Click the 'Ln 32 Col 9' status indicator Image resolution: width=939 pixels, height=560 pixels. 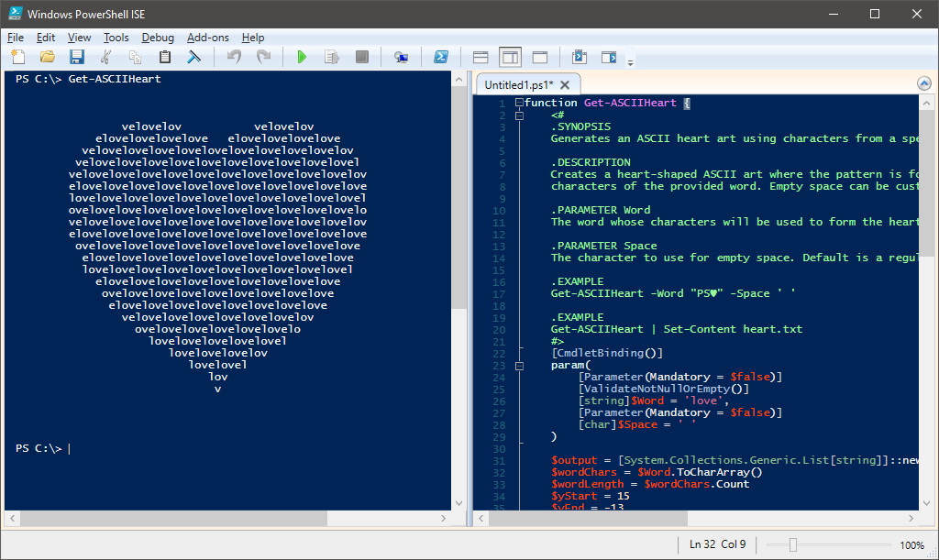pos(717,544)
